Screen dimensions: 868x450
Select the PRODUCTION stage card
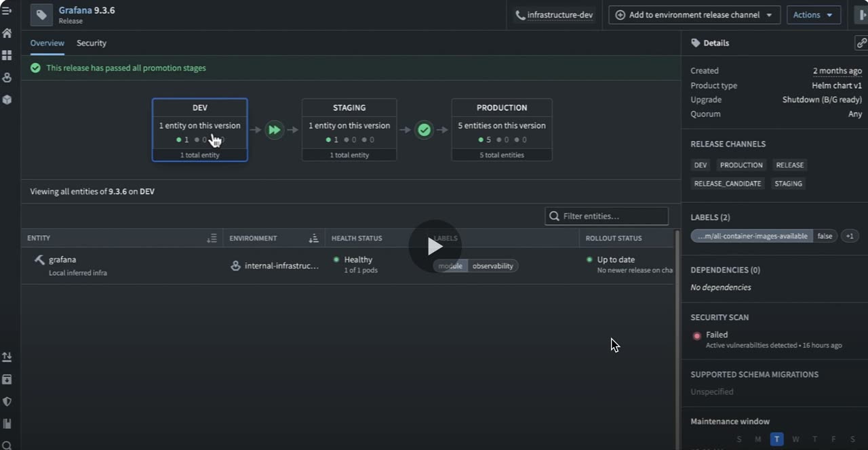pyautogui.click(x=502, y=130)
